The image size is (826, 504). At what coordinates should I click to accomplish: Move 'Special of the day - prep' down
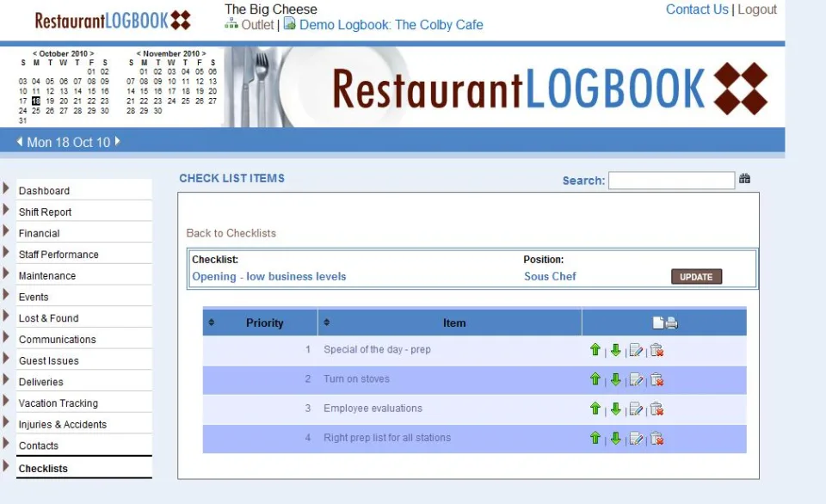coord(615,350)
